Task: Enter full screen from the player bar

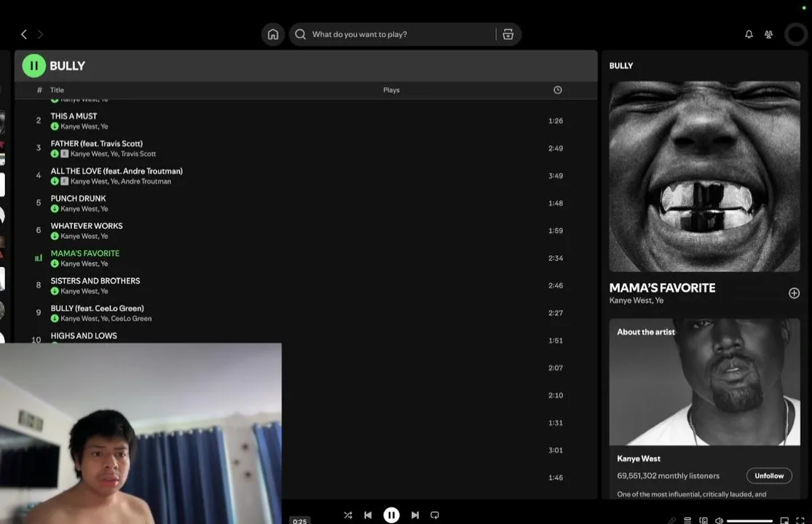Action: tap(800, 520)
